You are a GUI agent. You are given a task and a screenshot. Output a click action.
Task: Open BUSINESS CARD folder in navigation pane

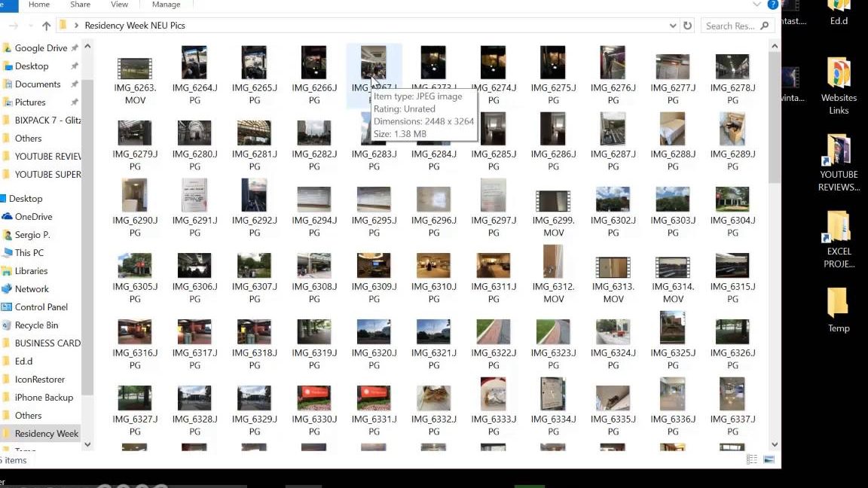(x=47, y=343)
